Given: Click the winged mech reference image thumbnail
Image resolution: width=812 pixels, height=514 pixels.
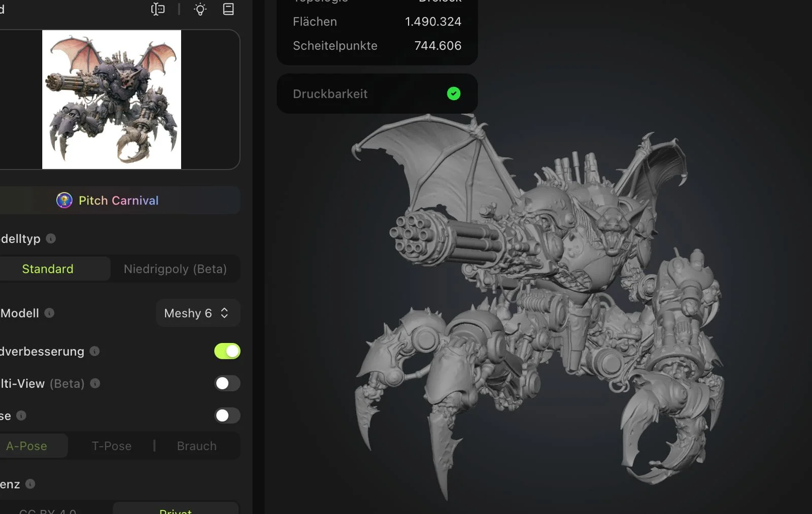Looking at the screenshot, I should [112, 99].
